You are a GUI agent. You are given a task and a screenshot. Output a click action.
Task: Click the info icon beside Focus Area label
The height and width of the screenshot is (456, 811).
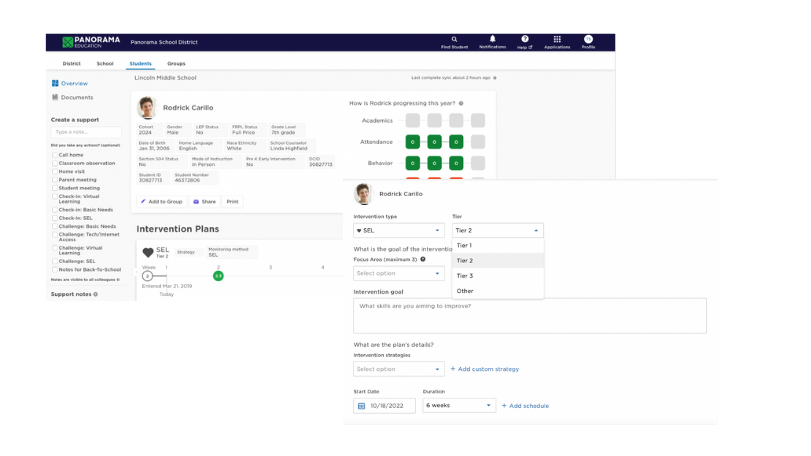(x=423, y=260)
